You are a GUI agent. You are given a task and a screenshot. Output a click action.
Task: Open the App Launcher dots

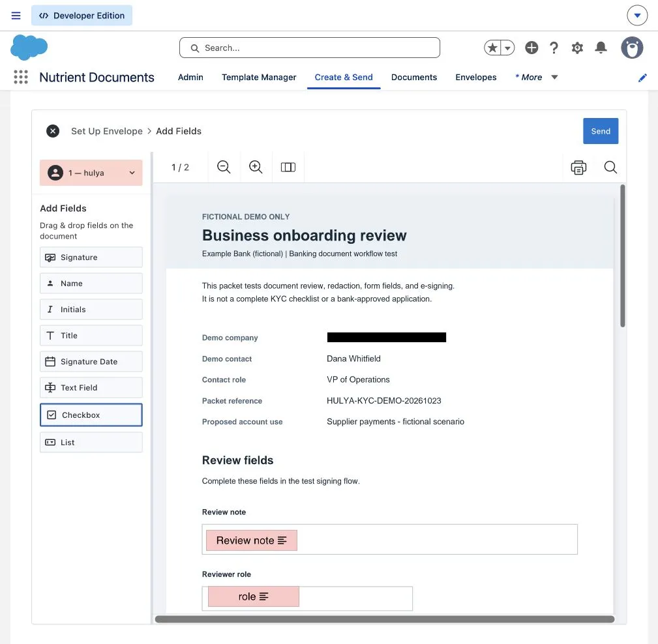pyautogui.click(x=21, y=77)
